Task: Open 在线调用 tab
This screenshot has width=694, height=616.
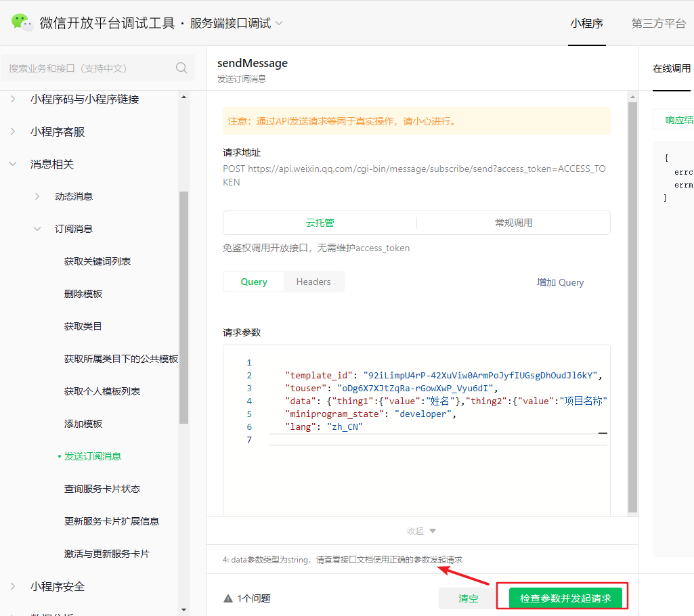Action: tap(672, 68)
